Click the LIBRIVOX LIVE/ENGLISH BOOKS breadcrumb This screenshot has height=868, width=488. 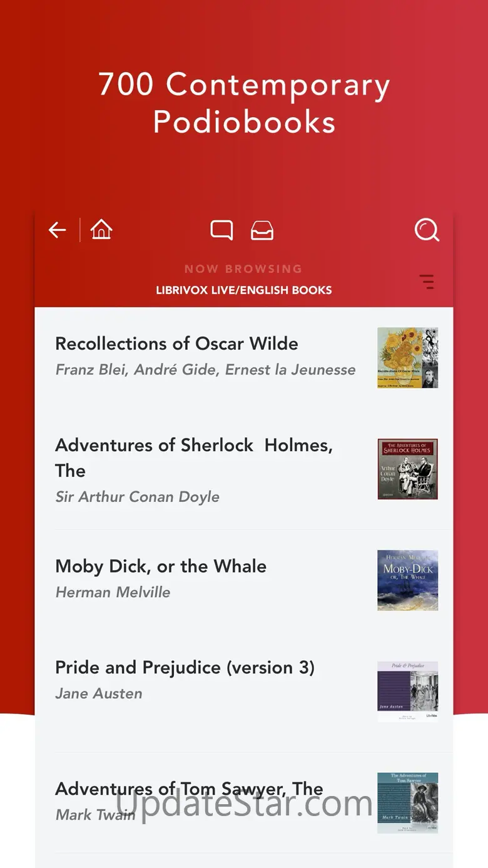[x=244, y=290]
